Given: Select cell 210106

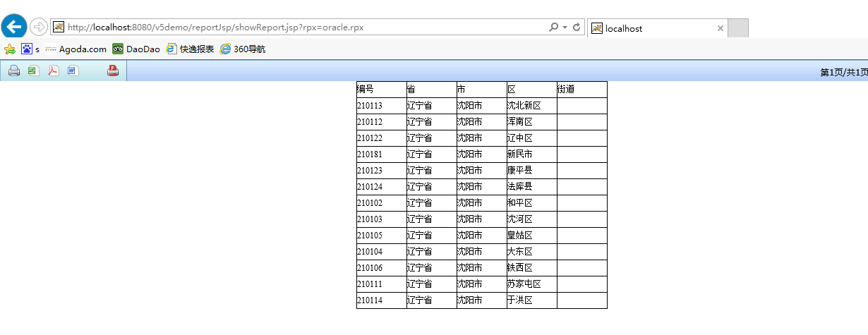Looking at the screenshot, I should 382,268.
